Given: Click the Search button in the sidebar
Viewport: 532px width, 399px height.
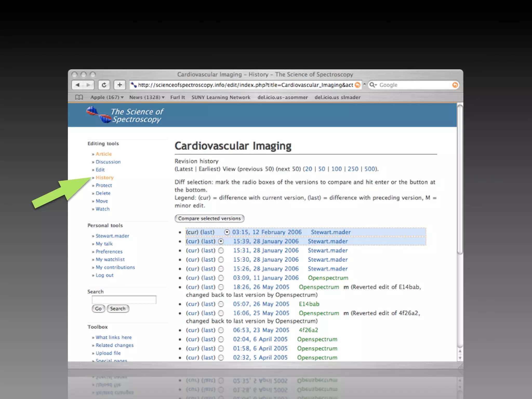Looking at the screenshot, I should [118, 309].
